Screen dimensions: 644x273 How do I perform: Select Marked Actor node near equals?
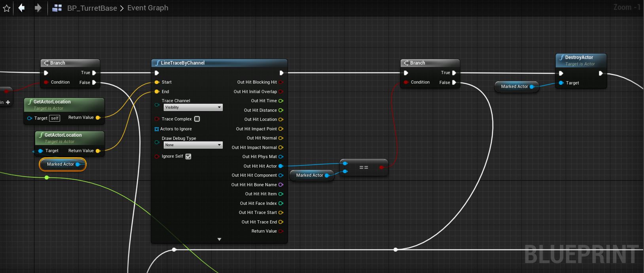pyautogui.click(x=312, y=175)
